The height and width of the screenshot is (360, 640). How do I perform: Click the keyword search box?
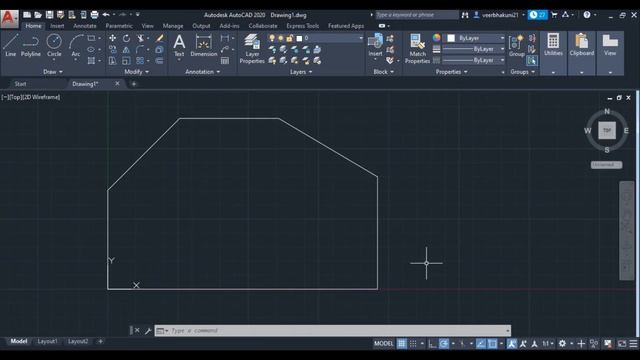click(x=416, y=15)
